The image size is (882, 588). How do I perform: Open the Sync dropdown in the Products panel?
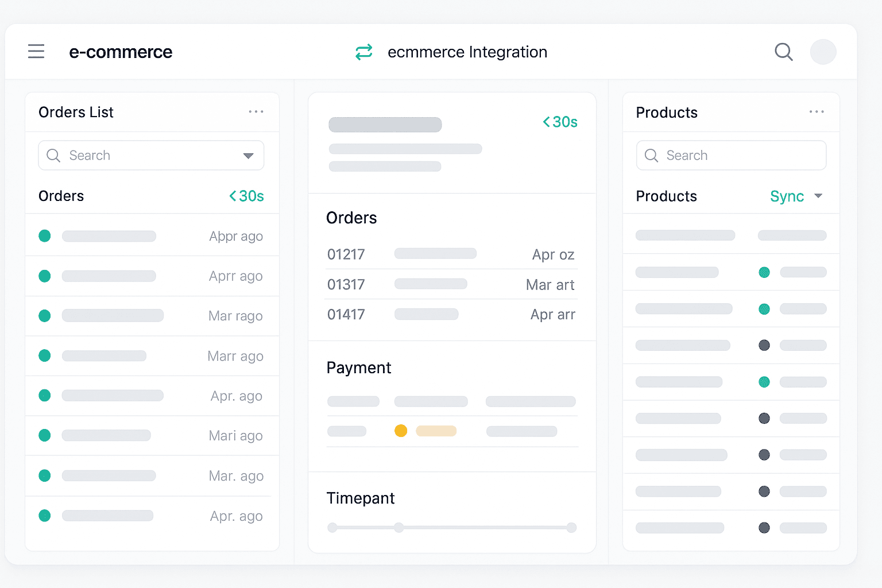pos(818,196)
